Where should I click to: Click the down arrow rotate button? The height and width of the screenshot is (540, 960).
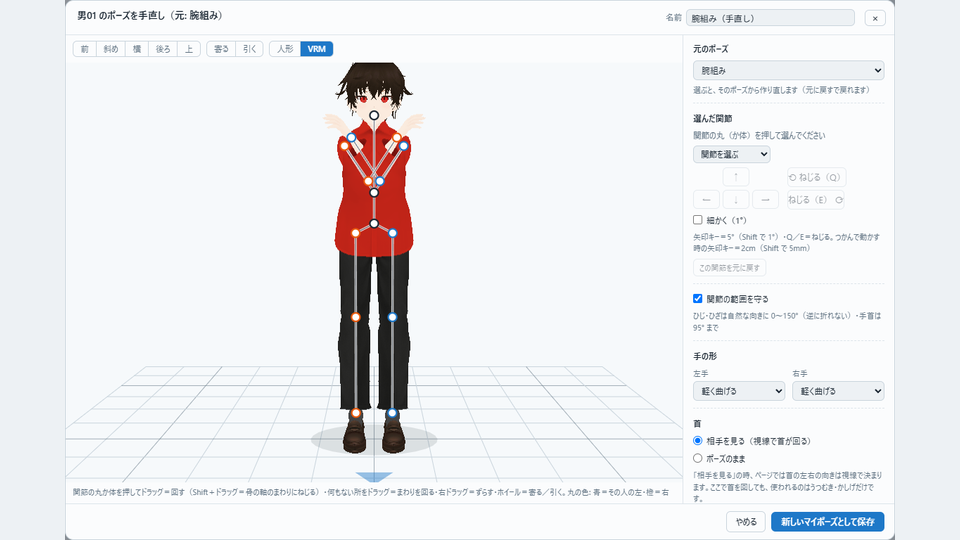[736, 200]
